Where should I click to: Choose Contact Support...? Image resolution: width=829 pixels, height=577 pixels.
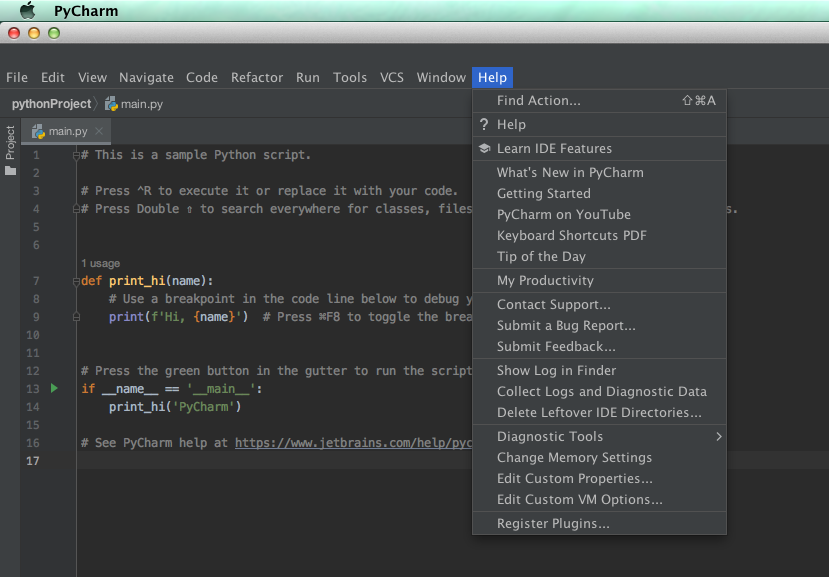(599, 305)
